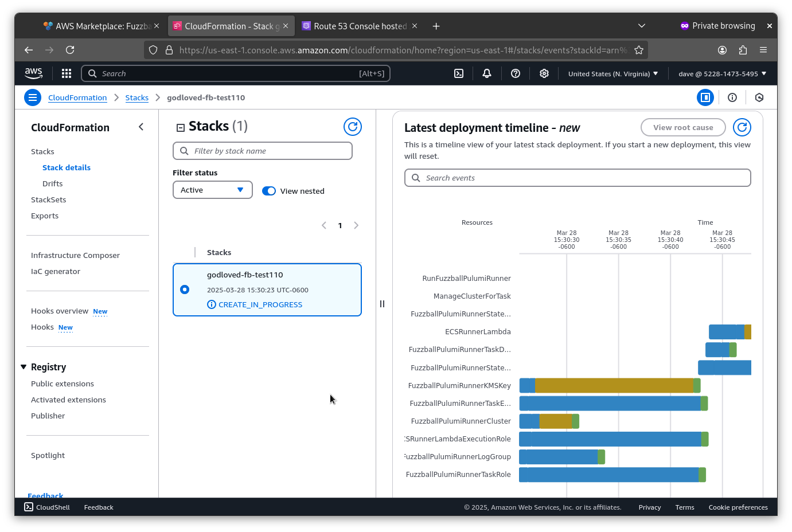
Task: Open the account menu dave @ 5228-1473-5495
Action: [723, 73]
